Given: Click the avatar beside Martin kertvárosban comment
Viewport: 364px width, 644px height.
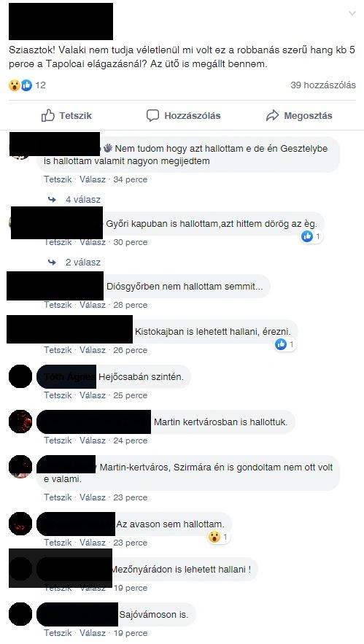Looking at the screenshot, I should [x=20, y=422].
